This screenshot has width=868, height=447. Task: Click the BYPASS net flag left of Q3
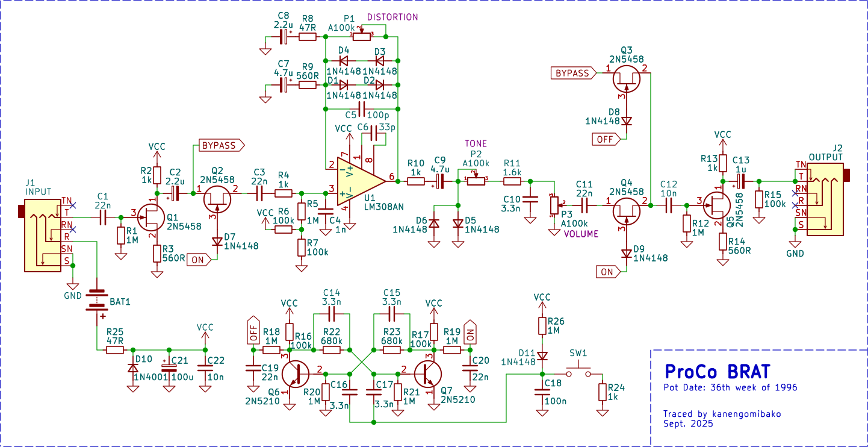(575, 73)
